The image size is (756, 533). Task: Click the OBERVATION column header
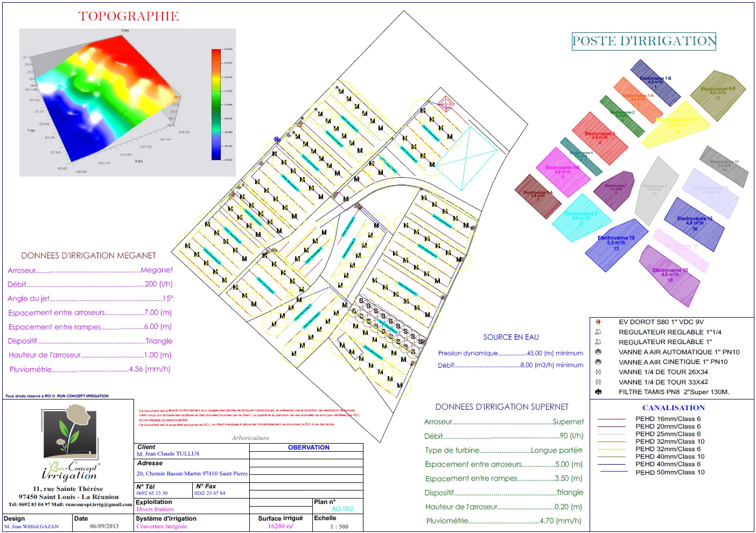309,447
